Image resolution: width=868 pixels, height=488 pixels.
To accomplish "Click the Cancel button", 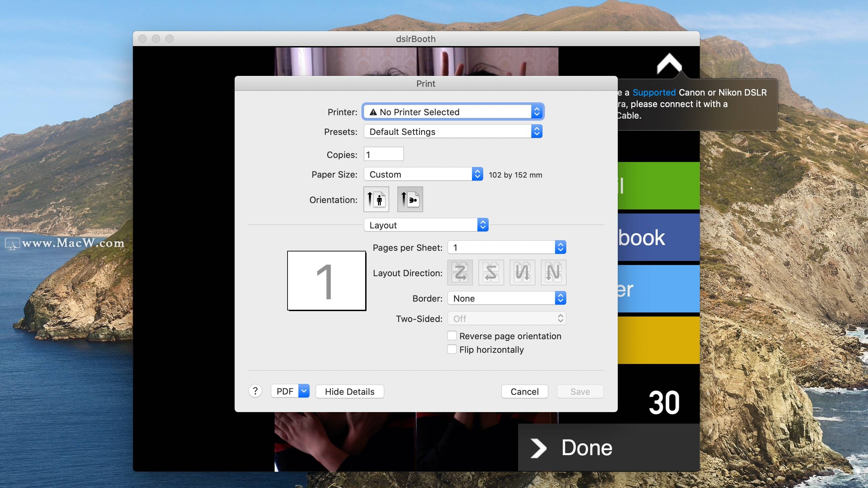I will (525, 391).
